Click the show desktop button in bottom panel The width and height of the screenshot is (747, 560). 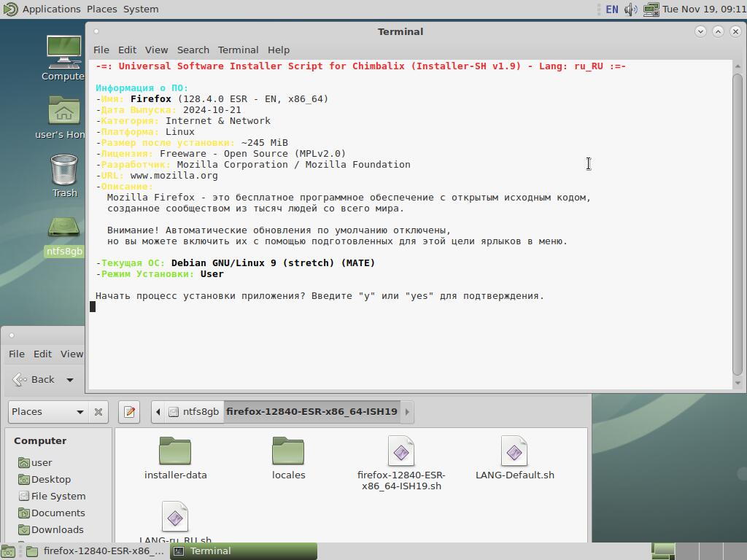(x=7, y=551)
